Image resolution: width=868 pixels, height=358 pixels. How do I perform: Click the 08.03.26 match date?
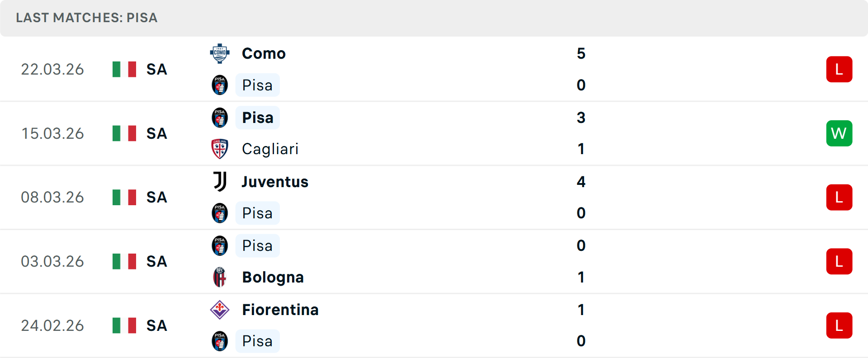pyautogui.click(x=52, y=198)
